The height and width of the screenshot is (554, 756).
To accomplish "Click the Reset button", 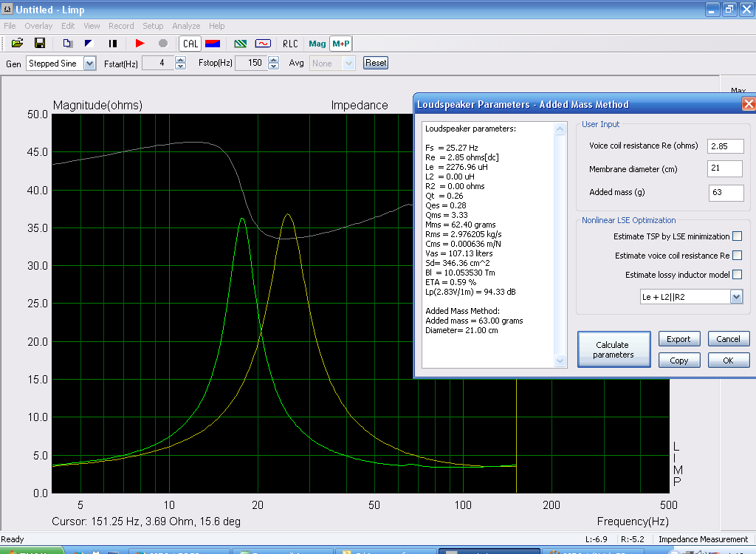I will click(x=376, y=63).
